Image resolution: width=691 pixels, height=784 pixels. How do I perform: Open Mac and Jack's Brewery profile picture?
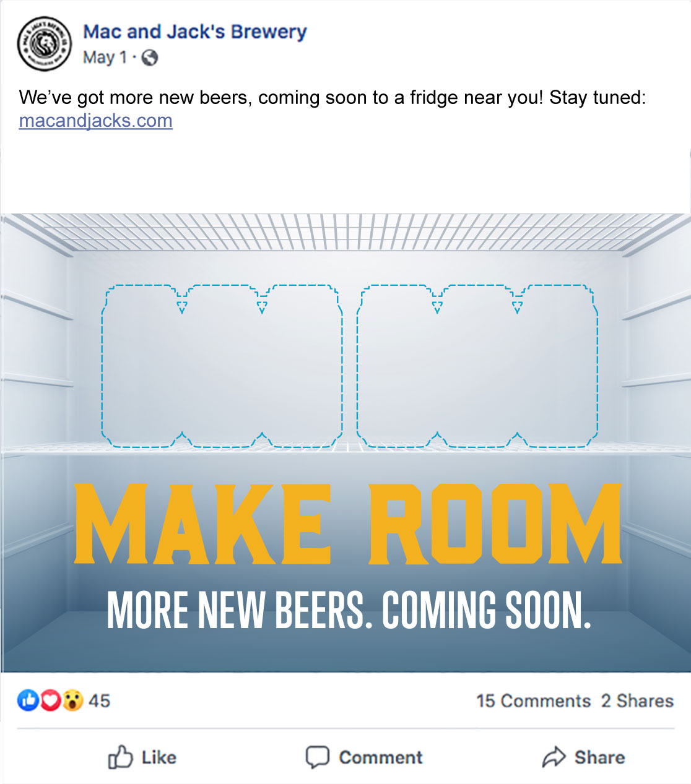pyautogui.click(x=45, y=44)
